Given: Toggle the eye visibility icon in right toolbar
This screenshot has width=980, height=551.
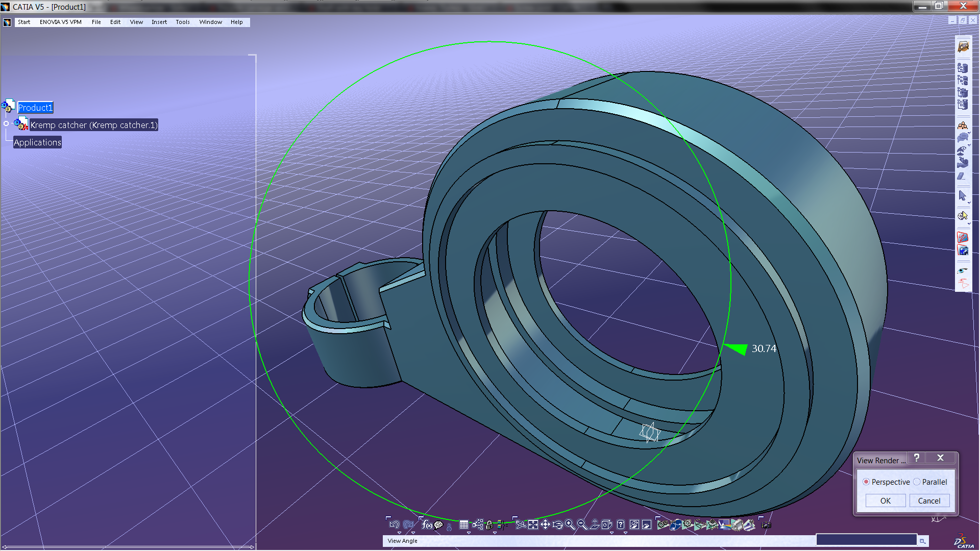Looking at the screenshot, I should (x=963, y=270).
